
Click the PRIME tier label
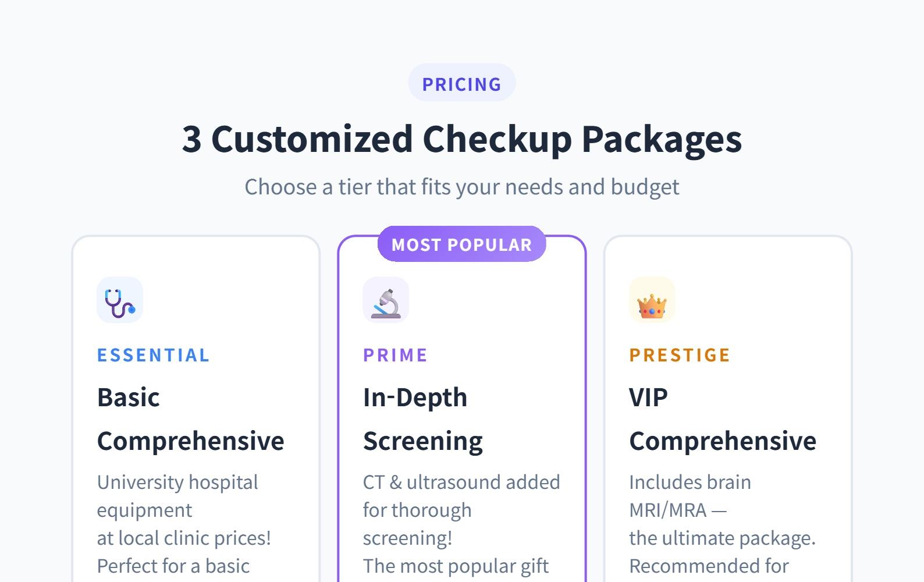coord(395,355)
